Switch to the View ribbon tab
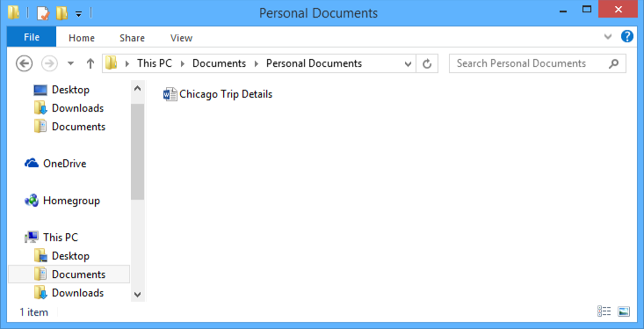Screen dimensions: 644x329 (181, 38)
